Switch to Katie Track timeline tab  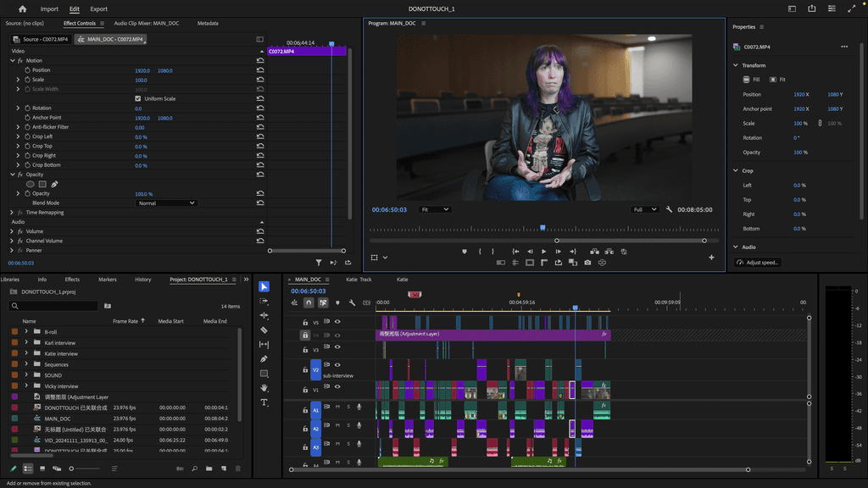[359, 280]
